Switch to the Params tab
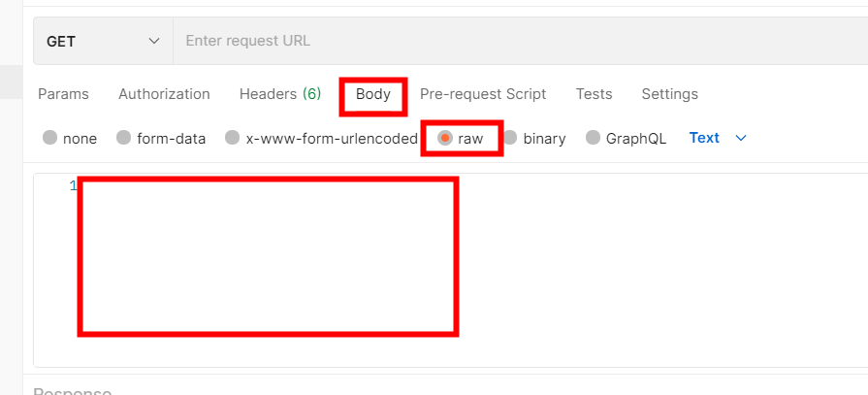This screenshot has height=395, width=868. point(63,94)
